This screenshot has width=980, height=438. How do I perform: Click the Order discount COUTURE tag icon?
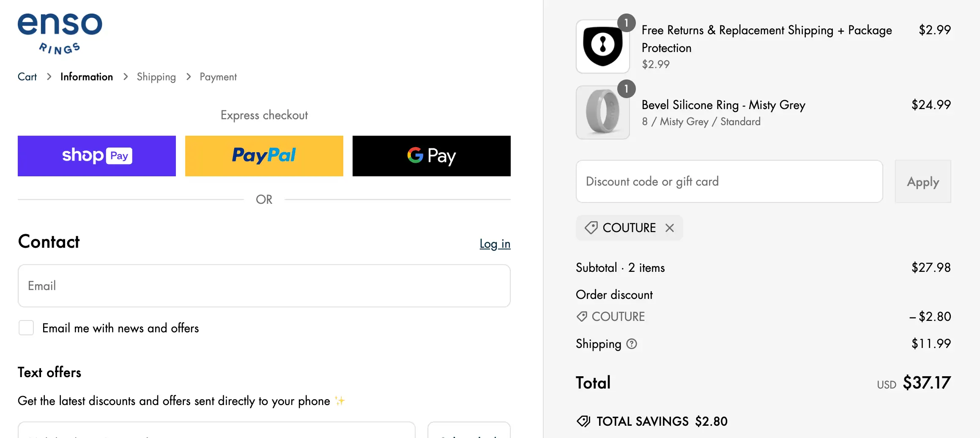[582, 316]
